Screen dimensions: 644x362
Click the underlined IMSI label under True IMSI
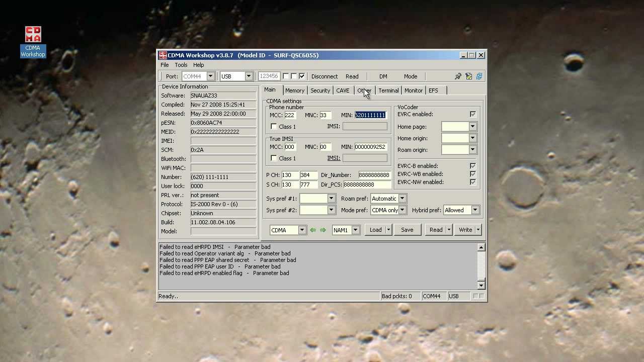coord(334,158)
